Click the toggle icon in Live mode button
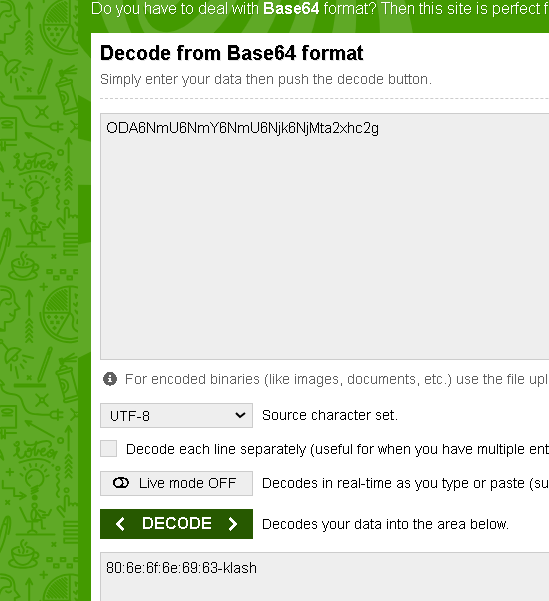The width and height of the screenshot is (549, 601). click(121, 483)
